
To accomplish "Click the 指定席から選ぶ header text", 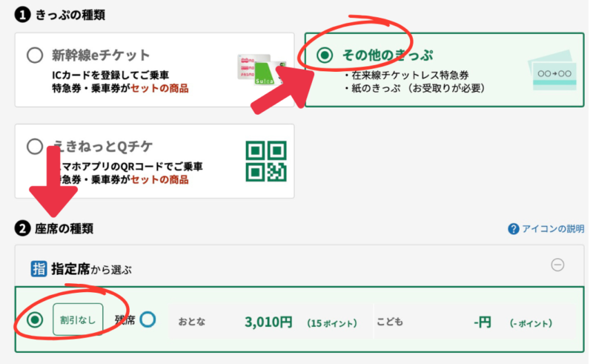I will coord(91,269).
